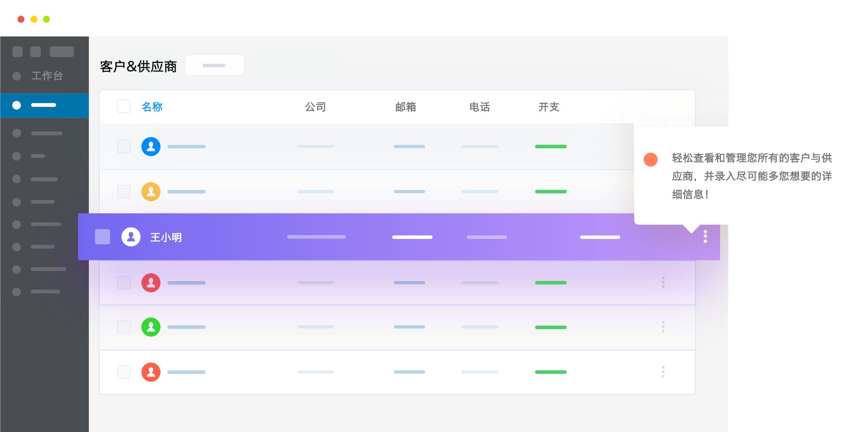Sort by the 名称 column header
Image resolution: width=868 pixels, height=432 pixels.
(x=152, y=107)
